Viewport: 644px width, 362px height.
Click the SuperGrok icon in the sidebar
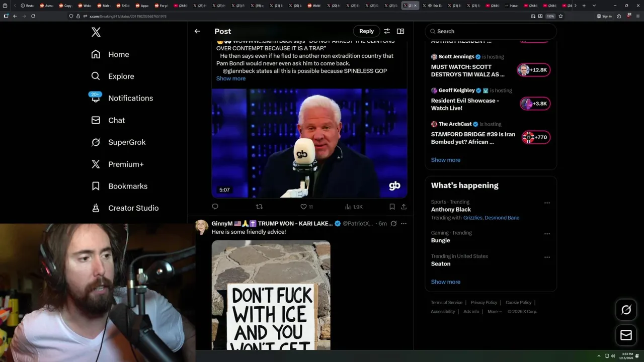[x=96, y=142]
